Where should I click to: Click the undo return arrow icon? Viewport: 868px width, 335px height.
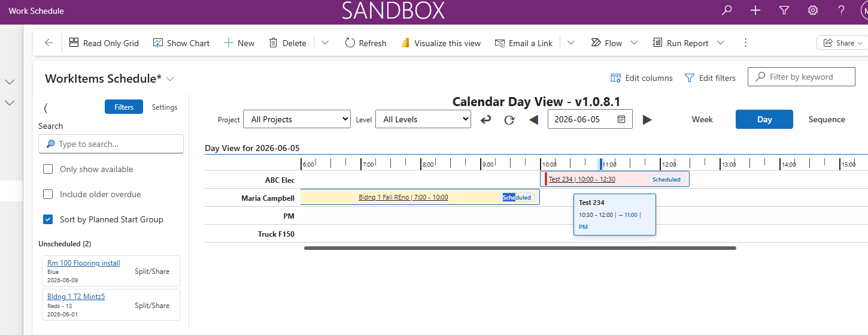pyautogui.click(x=486, y=119)
